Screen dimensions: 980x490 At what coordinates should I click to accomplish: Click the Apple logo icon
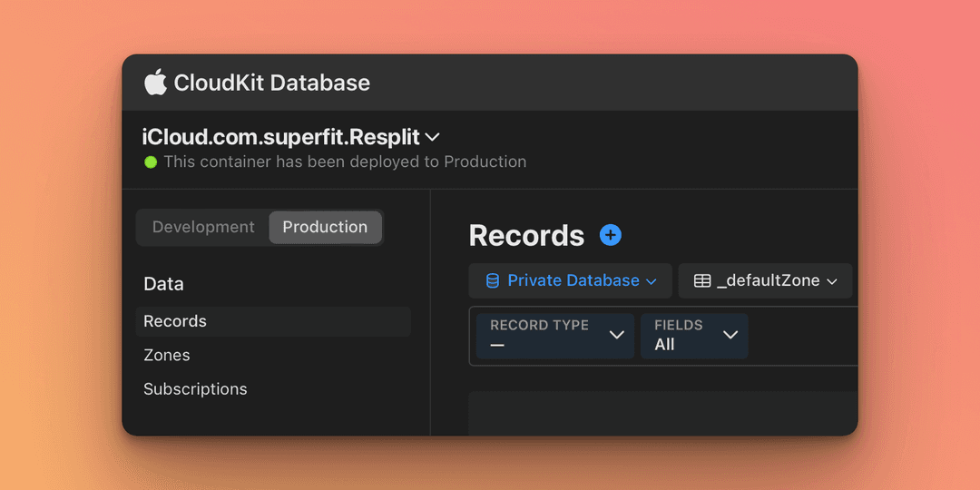tap(156, 83)
